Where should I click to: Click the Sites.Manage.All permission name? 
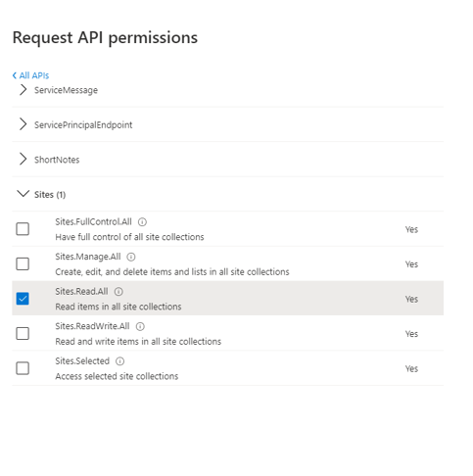pyautogui.click(x=88, y=257)
